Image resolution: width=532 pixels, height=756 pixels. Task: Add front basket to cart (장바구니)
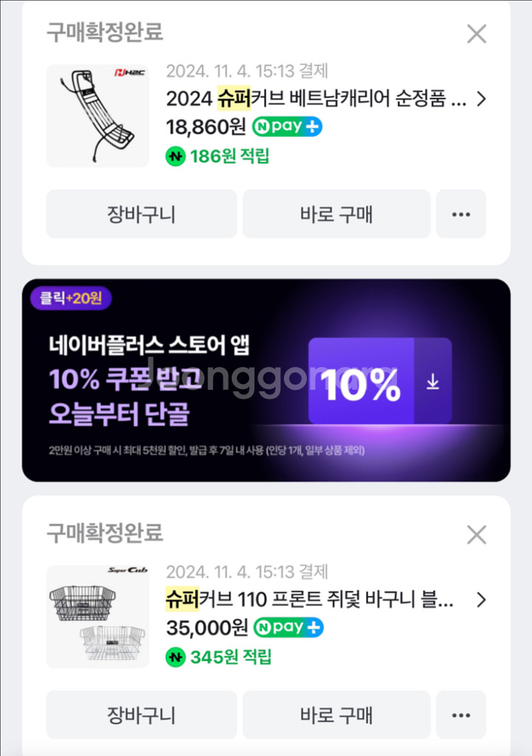tap(142, 715)
